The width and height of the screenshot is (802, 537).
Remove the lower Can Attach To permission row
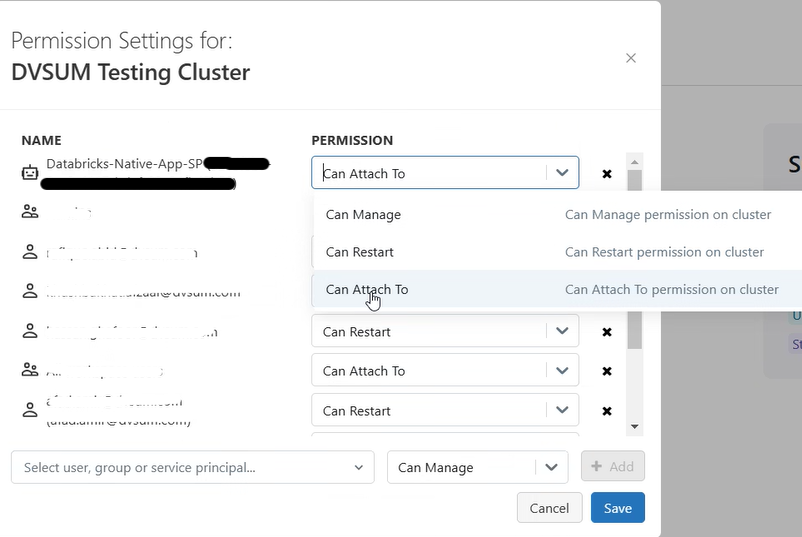[x=607, y=371]
